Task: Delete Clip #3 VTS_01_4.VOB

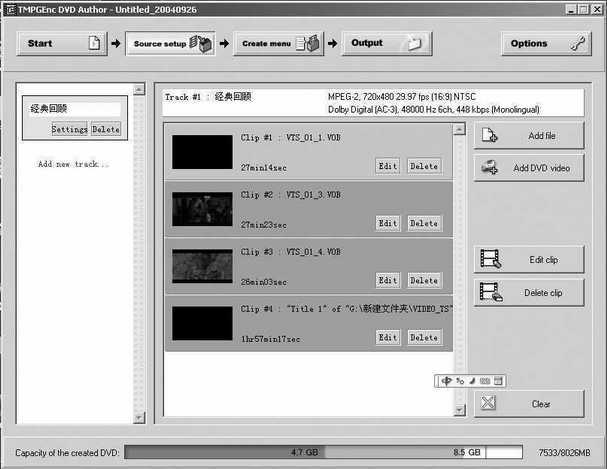Action: click(424, 281)
